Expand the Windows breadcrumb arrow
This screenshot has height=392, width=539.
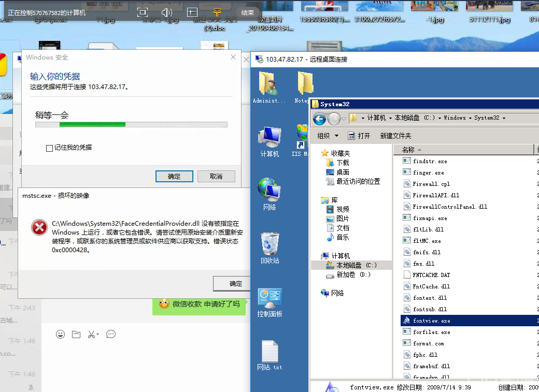470,118
